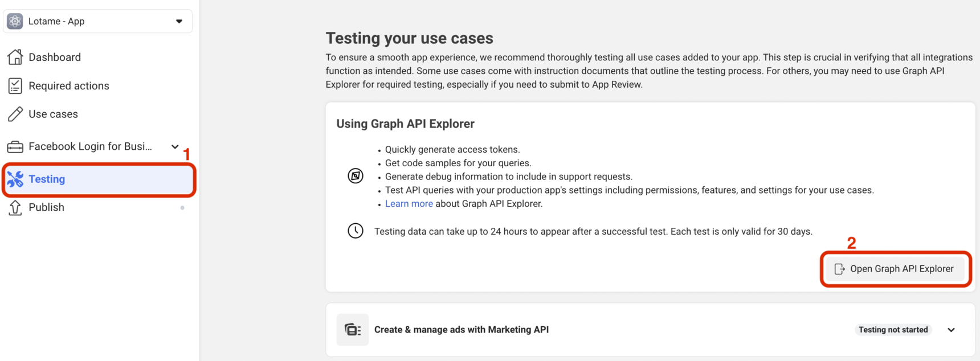Click the Publish upload arrow icon
The width and height of the screenshot is (980, 361).
15,207
